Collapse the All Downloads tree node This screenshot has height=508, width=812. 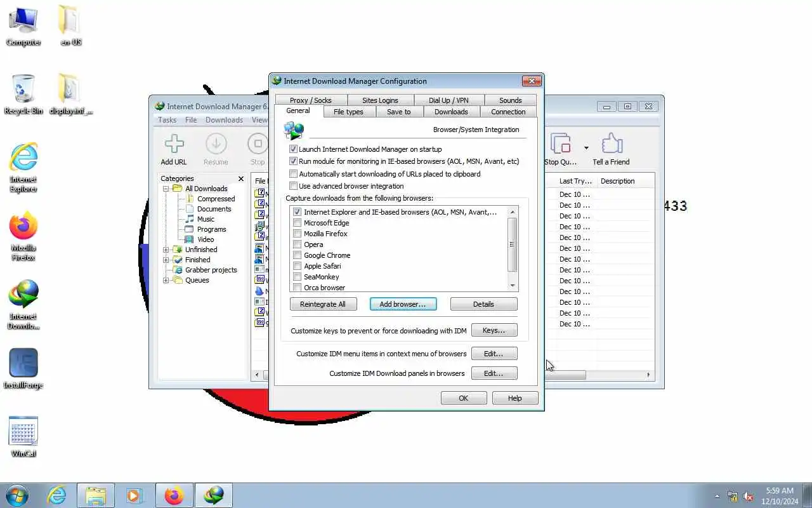coord(166,189)
